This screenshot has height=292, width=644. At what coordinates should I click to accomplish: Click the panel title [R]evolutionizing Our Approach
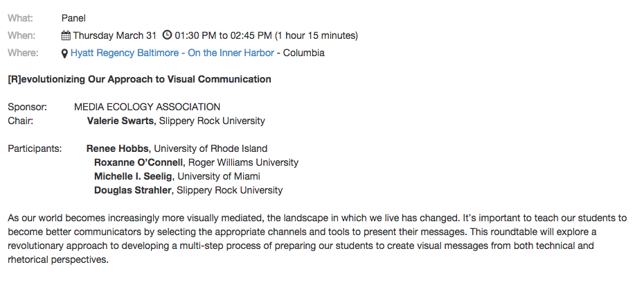[140, 79]
